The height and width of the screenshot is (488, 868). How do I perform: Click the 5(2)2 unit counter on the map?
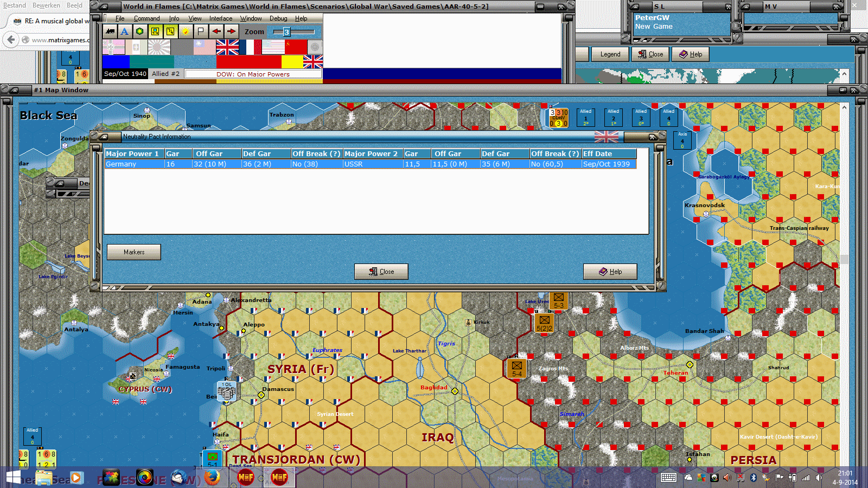point(545,323)
